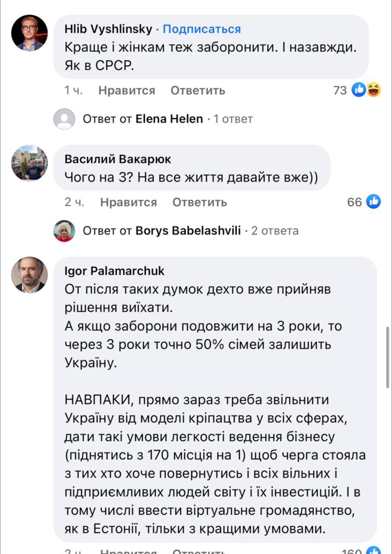This screenshot has height=554, width=392.
Task: Click the laughing emoji reaction icon
Action: point(373,90)
